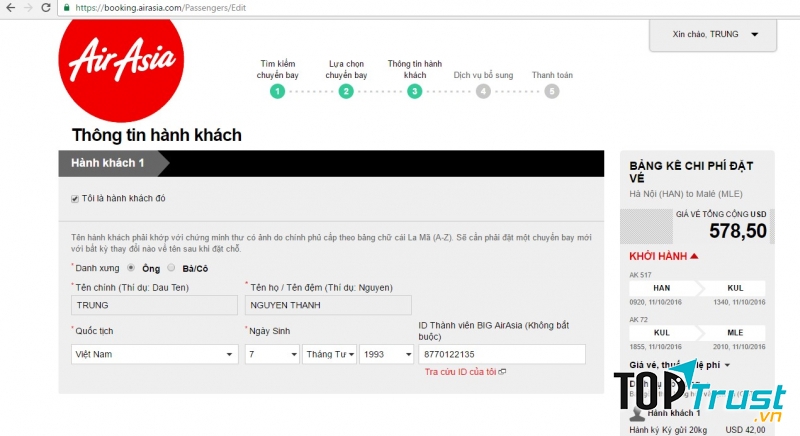The width and height of the screenshot is (800, 436).
Task: Click flight number AK 517
Action: click(x=640, y=275)
